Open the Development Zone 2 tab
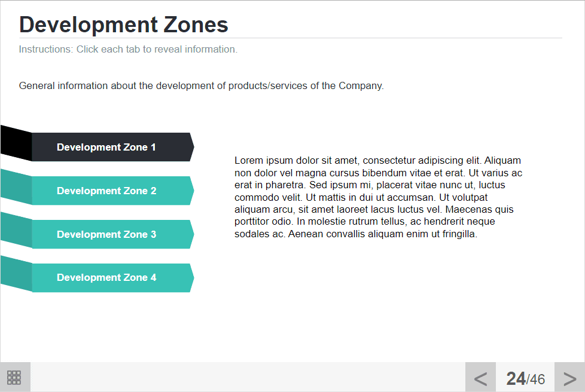 106,191
